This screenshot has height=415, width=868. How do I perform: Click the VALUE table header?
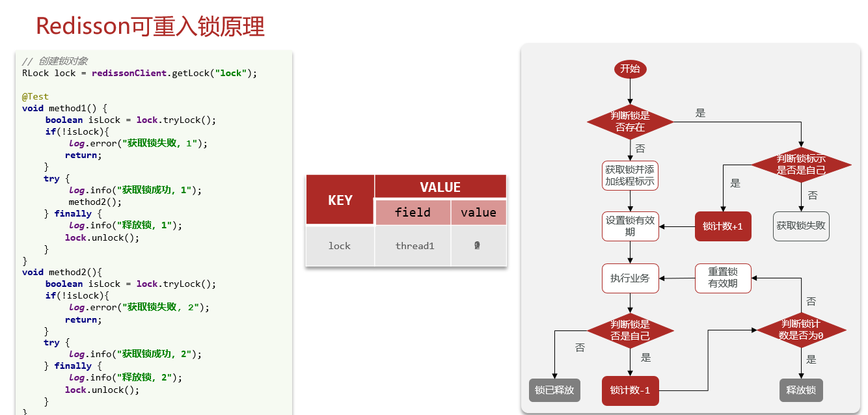441,187
